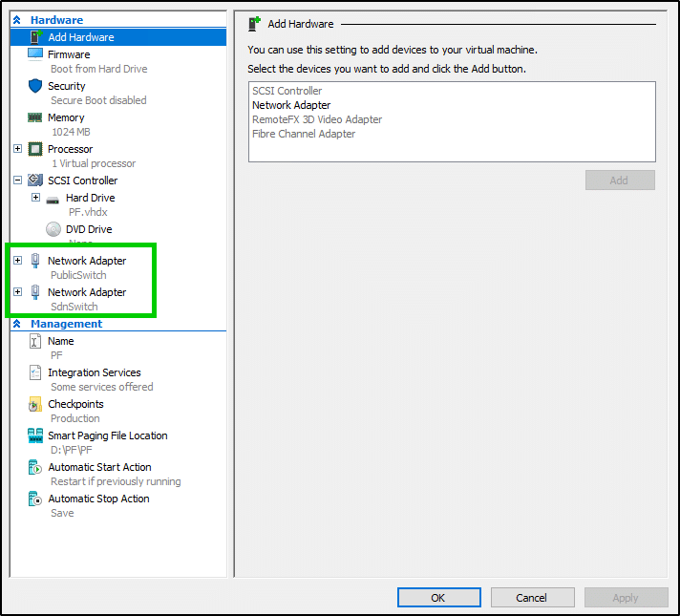Select the Name item under Management
The image size is (680, 616).
60,341
